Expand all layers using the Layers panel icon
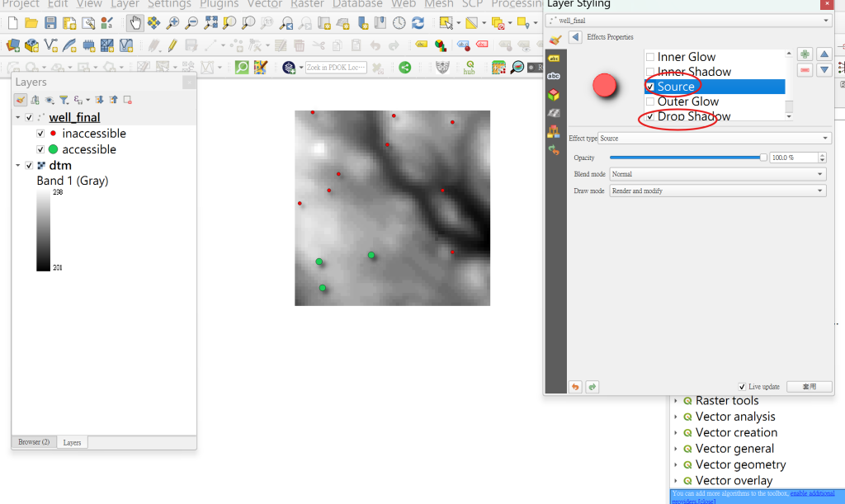The image size is (845, 504). (x=101, y=100)
